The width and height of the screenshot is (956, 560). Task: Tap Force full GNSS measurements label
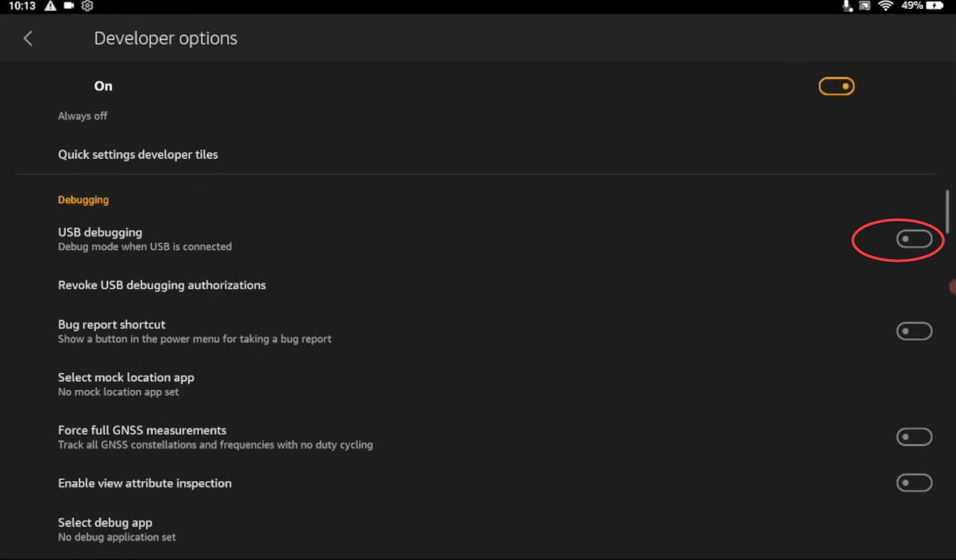[142, 430]
